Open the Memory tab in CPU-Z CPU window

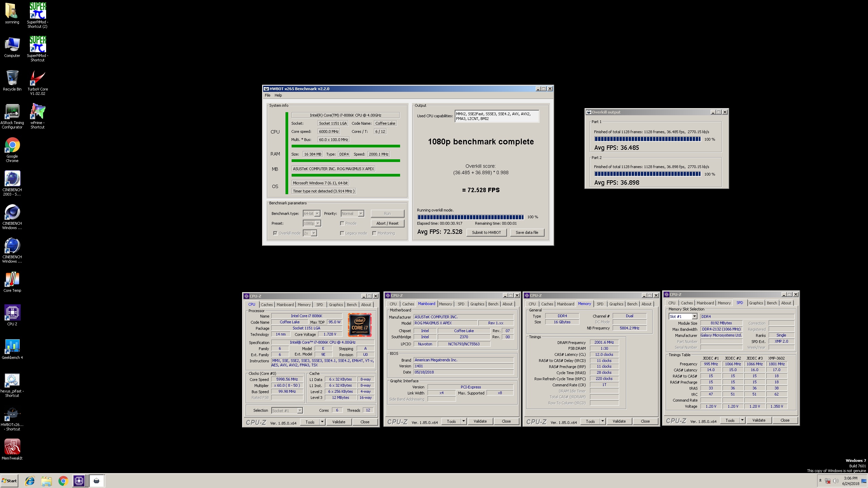[x=304, y=305]
